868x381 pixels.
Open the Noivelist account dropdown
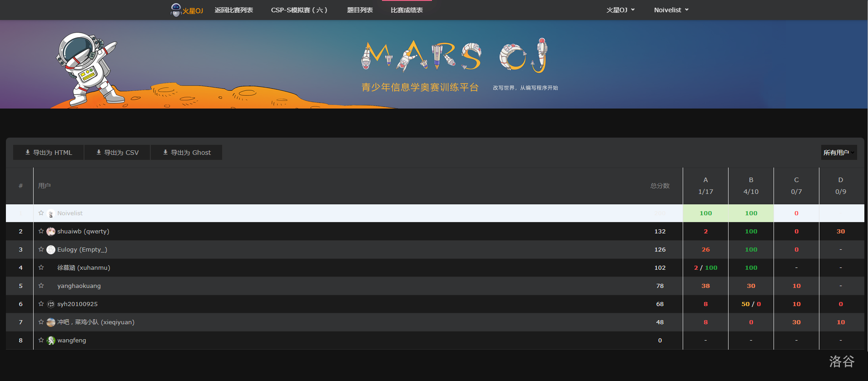[671, 10]
